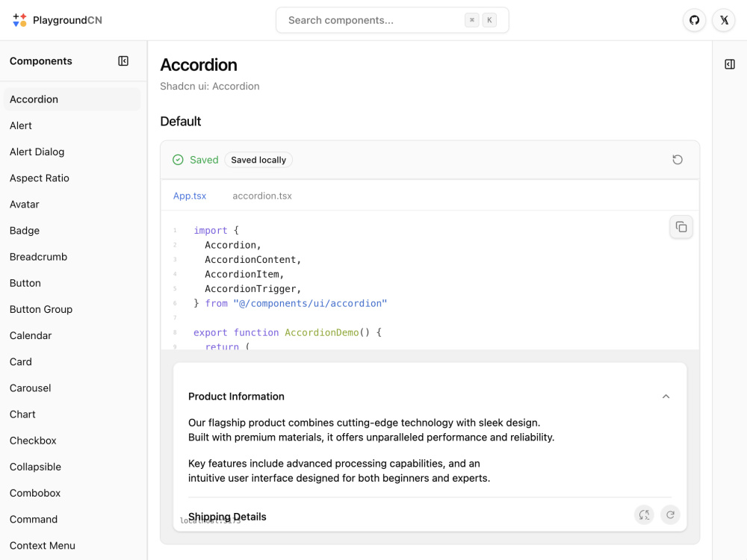The image size is (747, 560).
Task: Open the GitHub repository link icon
Action: pyautogui.click(x=694, y=20)
